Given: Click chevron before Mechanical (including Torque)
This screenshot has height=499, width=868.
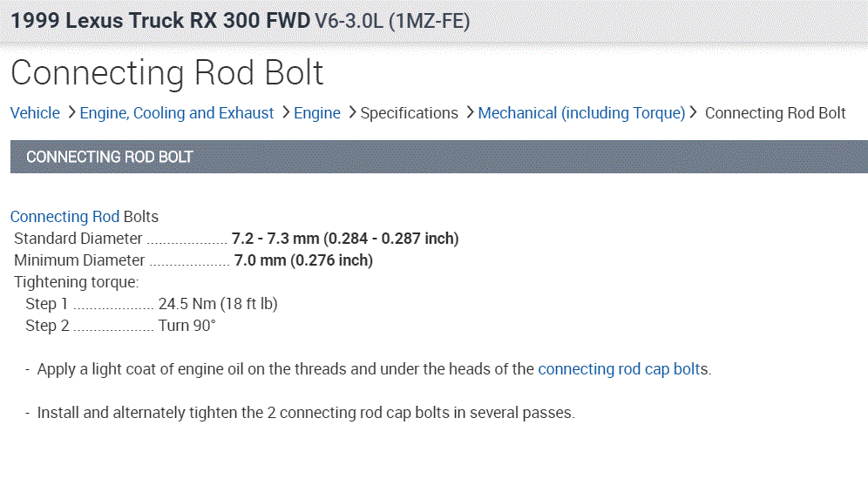Looking at the screenshot, I should (x=470, y=113).
